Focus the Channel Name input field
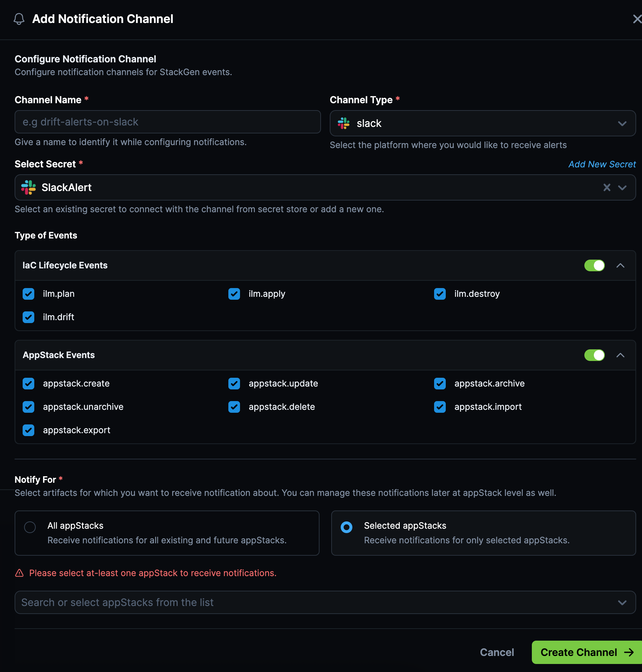642x672 pixels. coord(168,122)
